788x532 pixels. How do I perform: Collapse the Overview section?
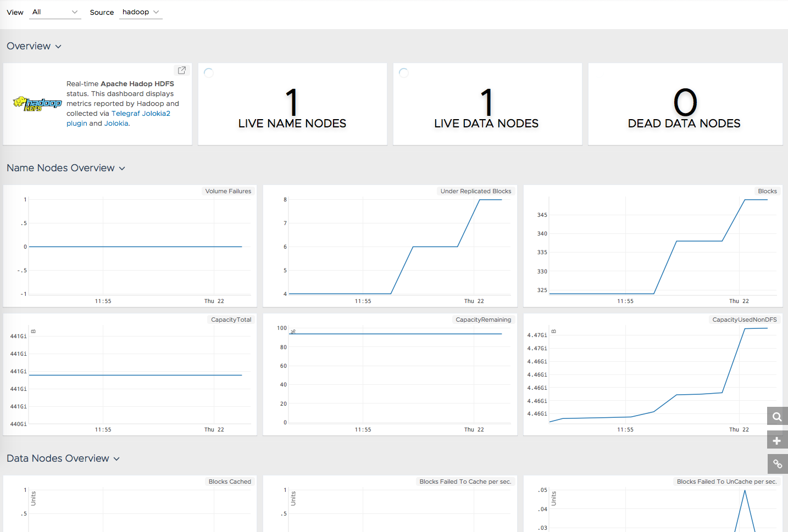[58, 47]
